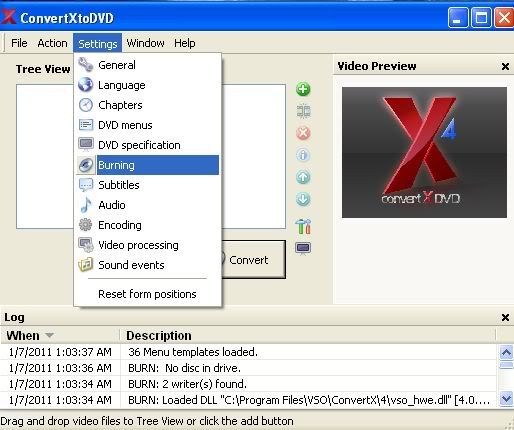Click timestamp 1/7/2011 1:03:37 AM
Screen dimensions: 514x430
[60, 352]
